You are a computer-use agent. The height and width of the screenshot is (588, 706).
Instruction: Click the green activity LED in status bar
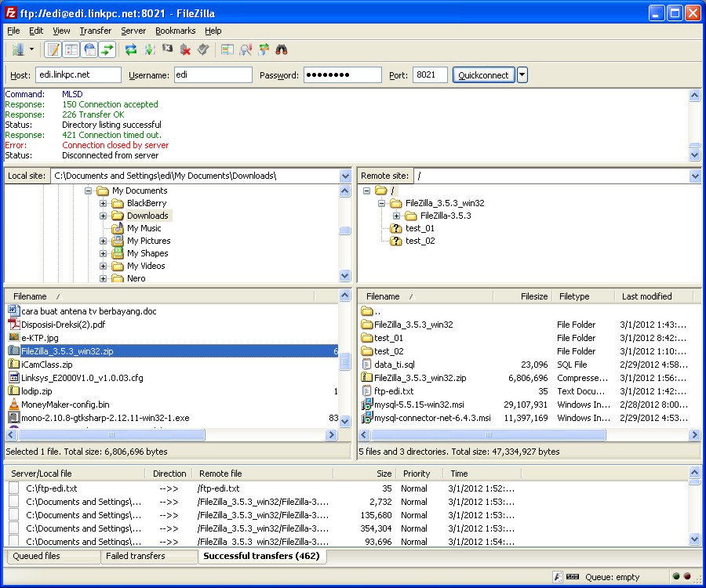click(676, 576)
